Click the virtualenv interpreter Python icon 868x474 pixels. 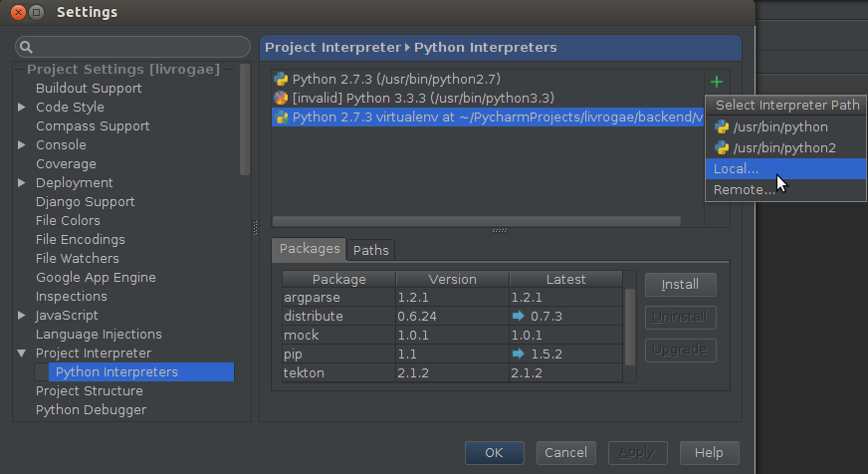coord(281,117)
